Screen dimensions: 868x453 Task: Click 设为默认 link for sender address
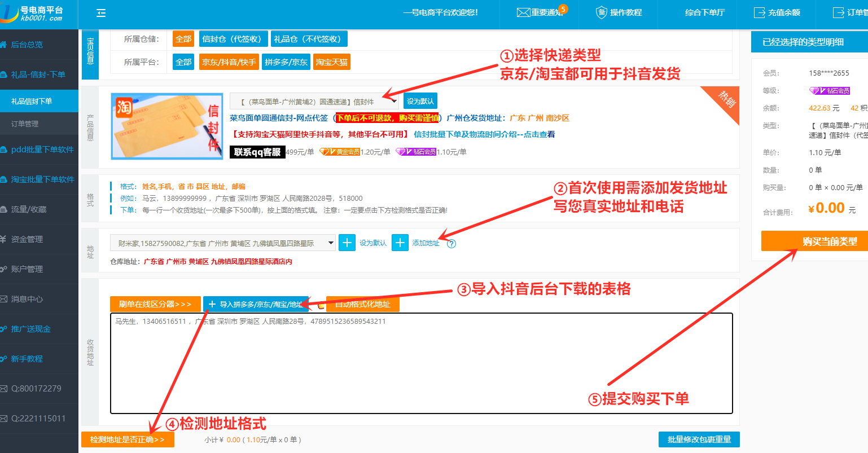tap(373, 243)
